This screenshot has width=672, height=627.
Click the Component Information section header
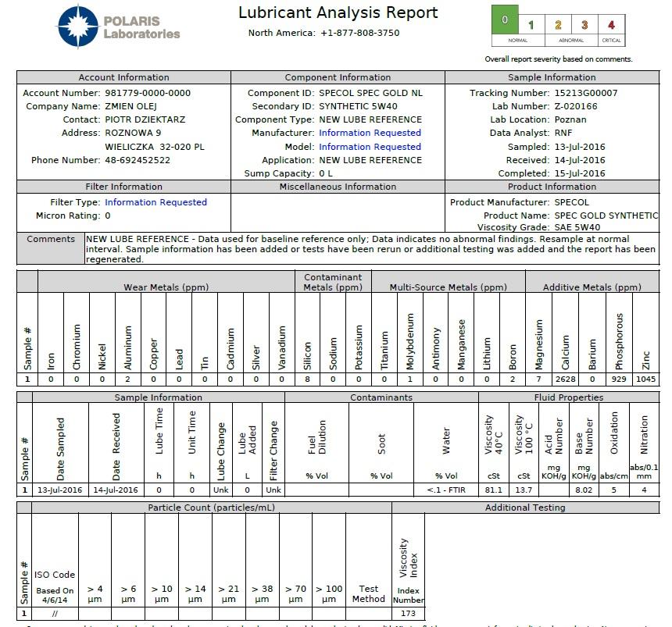[338, 77]
